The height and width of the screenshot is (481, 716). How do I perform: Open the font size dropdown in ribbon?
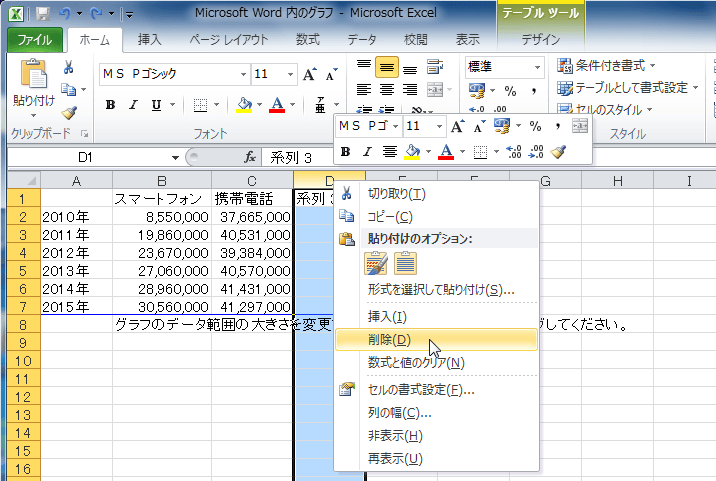pos(290,74)
